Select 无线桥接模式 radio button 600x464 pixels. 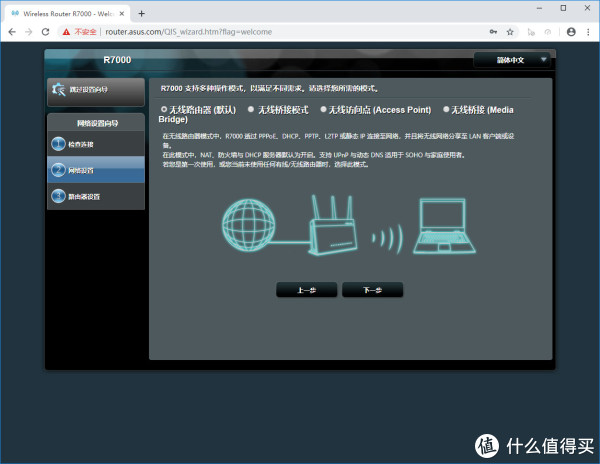pos(251,109)
